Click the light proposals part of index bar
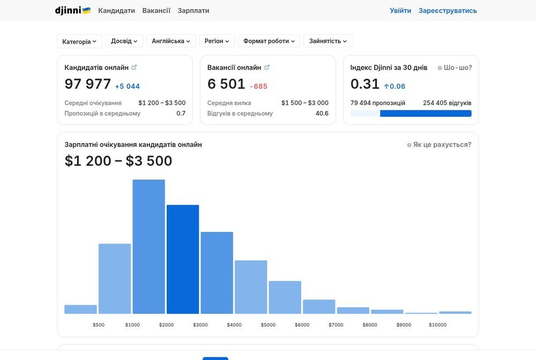This screenshot has width=536, height=360. (x=365, y=114)
